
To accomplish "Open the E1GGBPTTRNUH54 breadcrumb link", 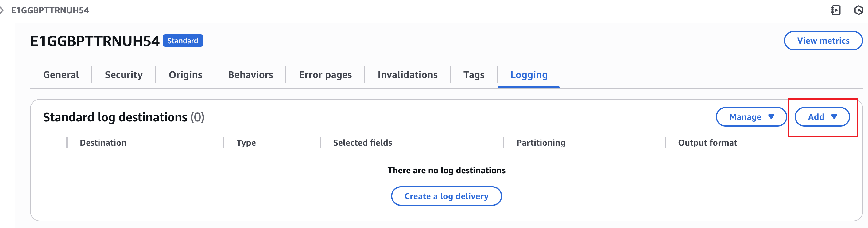I will pos(49,10).
